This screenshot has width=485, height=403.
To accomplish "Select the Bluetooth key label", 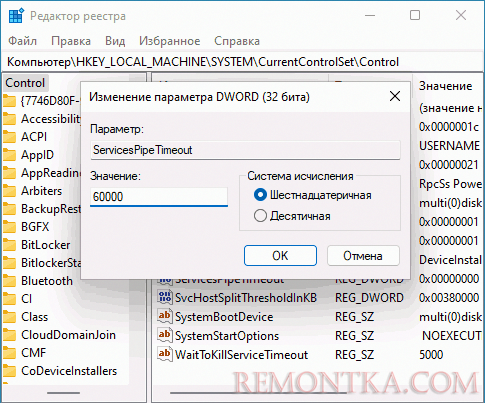I will (47, 281).
